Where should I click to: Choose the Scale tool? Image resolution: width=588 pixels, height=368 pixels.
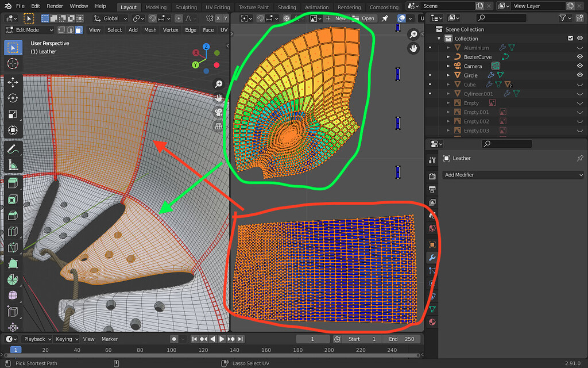pyautogui.click(x=13, y=114)
